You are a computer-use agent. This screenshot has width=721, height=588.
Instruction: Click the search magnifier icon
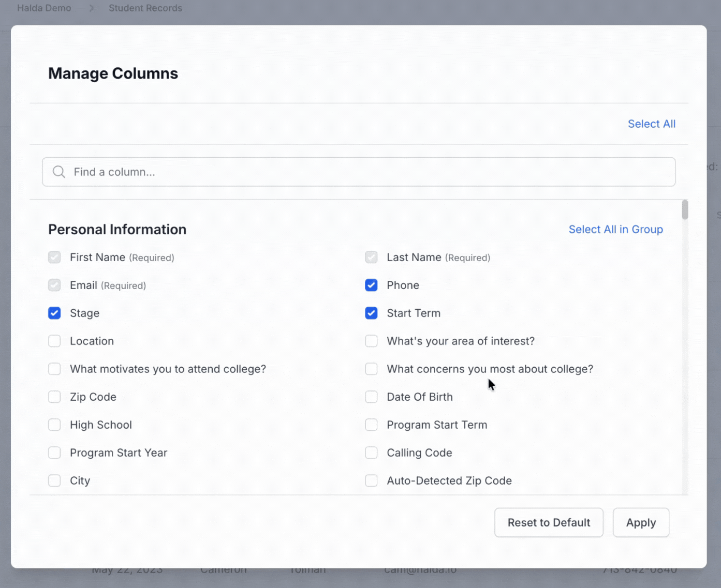click(59, 172)
